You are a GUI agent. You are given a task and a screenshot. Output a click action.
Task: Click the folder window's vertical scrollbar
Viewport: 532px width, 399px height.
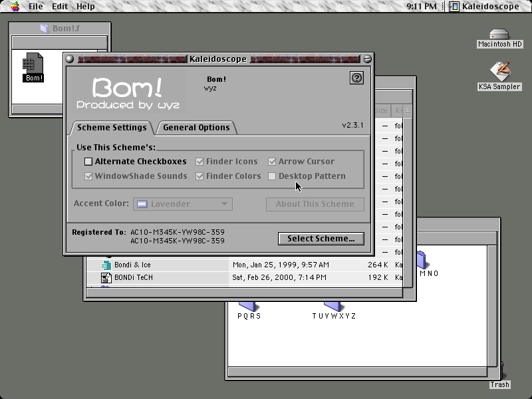click(x=492, y=306)
